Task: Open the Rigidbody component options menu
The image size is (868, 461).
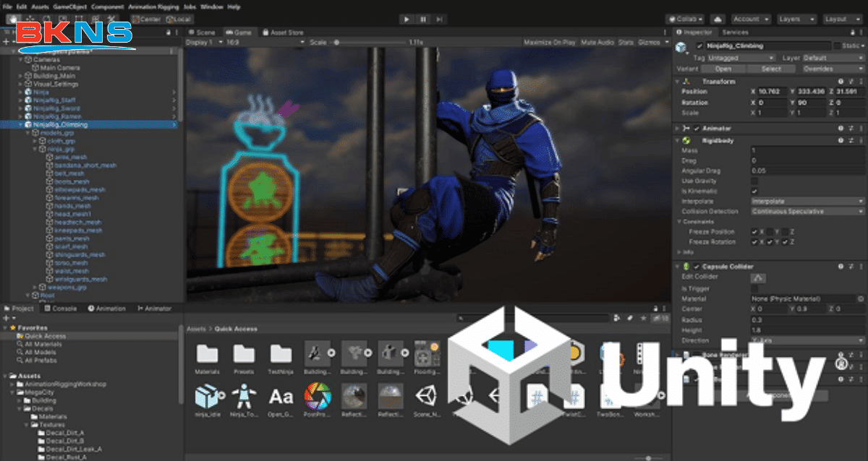Action: [x=861, y=140]
